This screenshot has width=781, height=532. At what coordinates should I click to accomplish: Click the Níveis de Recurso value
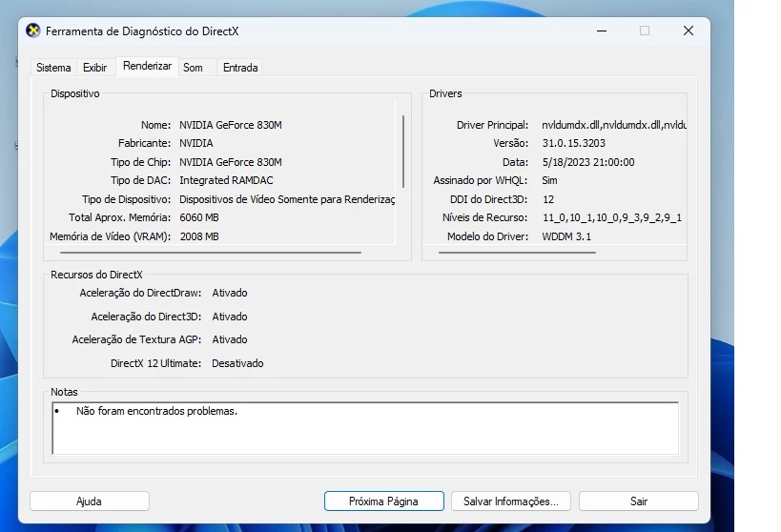pyautogui.click(x=612, y=217)
